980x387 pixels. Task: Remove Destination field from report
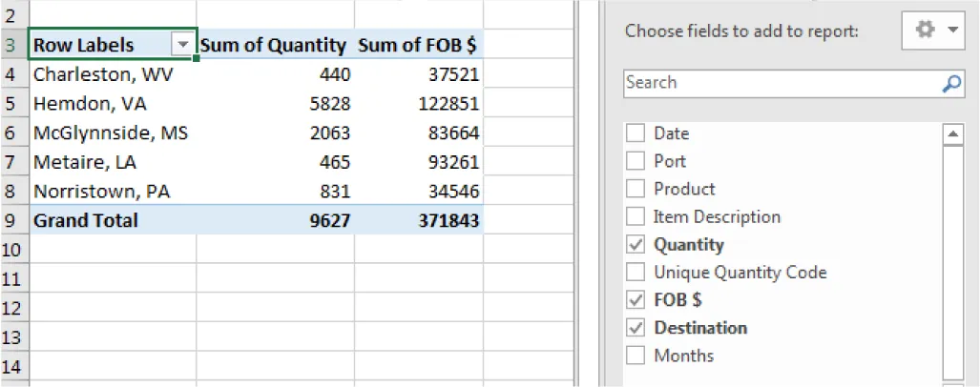[635, 328]
